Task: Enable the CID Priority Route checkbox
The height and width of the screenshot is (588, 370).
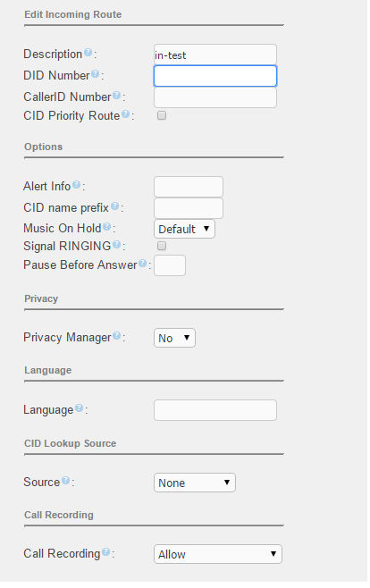Action: [162, 115]
